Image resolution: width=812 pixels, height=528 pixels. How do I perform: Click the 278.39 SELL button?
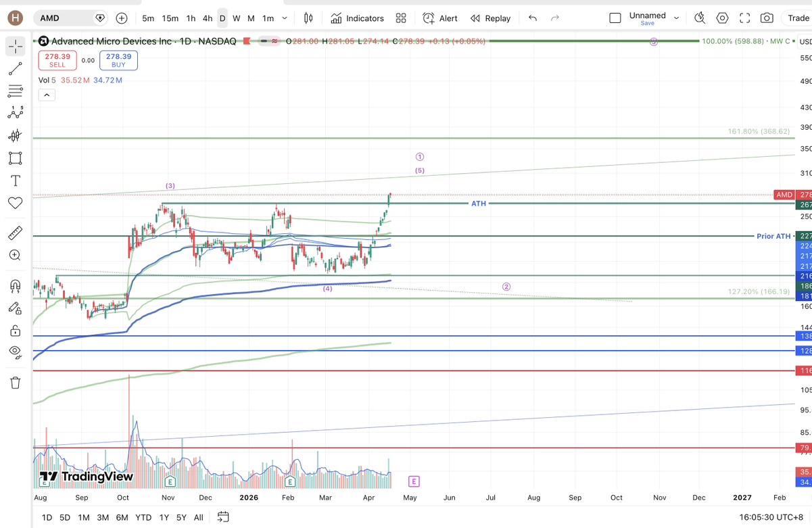pos(57,60)
